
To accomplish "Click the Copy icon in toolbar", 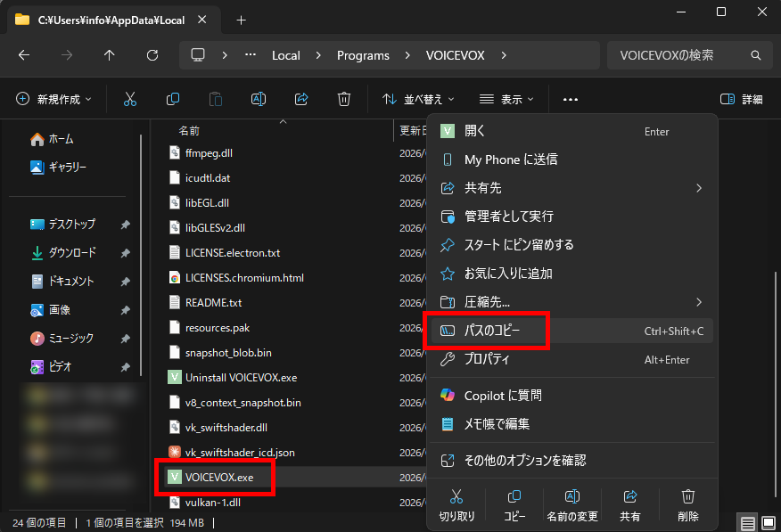I will coord(173,99).
